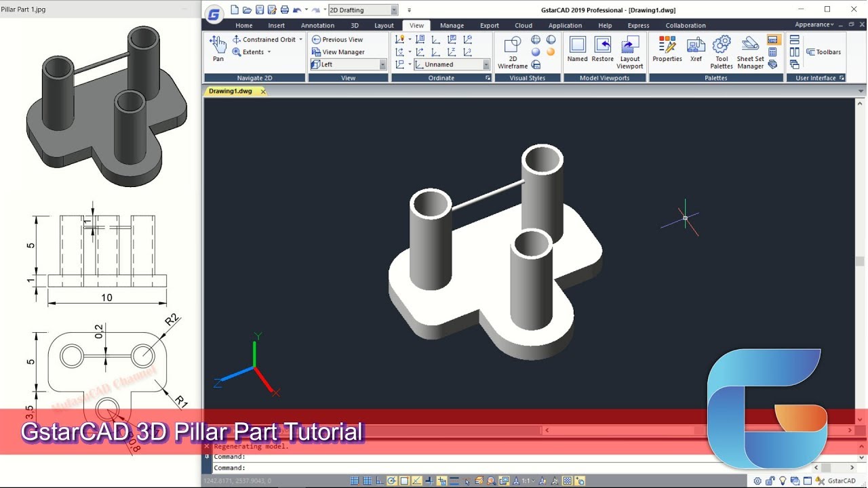868x488 pixels.
Task: Switch to the Annotation ribbon tab
Action: coord(317,26)
